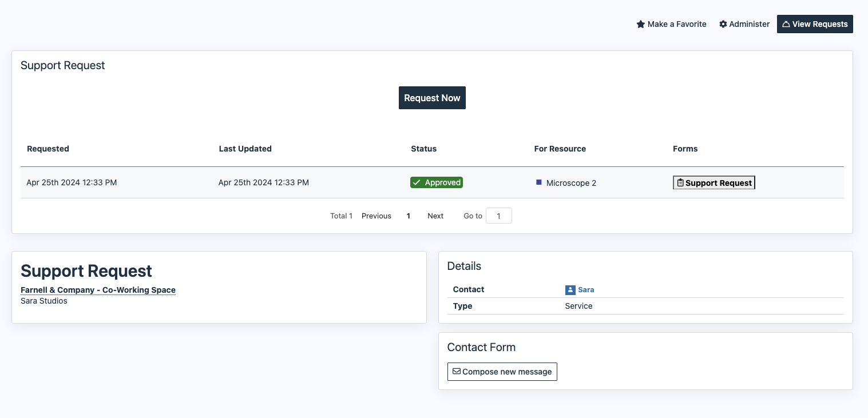Click the bell icon in View Requests

[786, 25]
